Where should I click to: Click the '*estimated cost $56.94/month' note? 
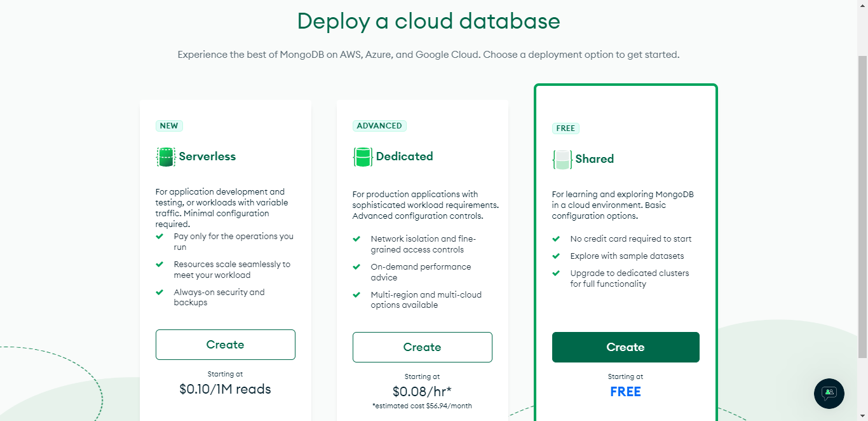[x=422, y=406]
